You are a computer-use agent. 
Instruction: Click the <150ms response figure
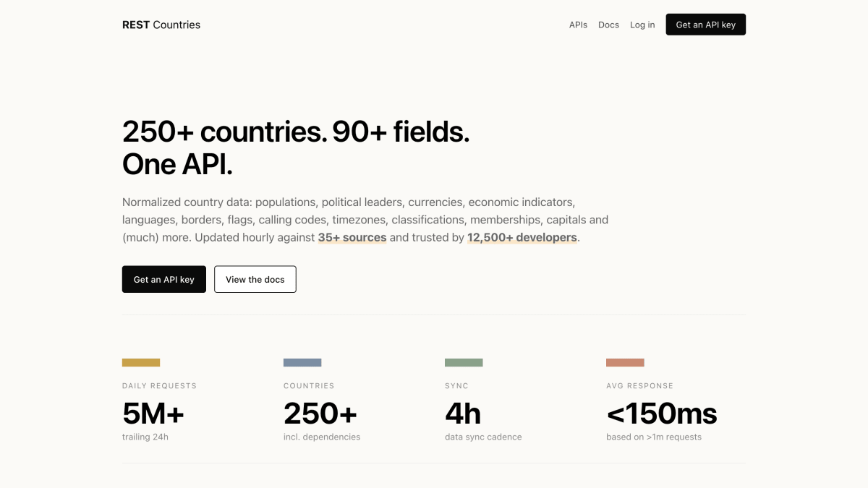click(662, 414)
